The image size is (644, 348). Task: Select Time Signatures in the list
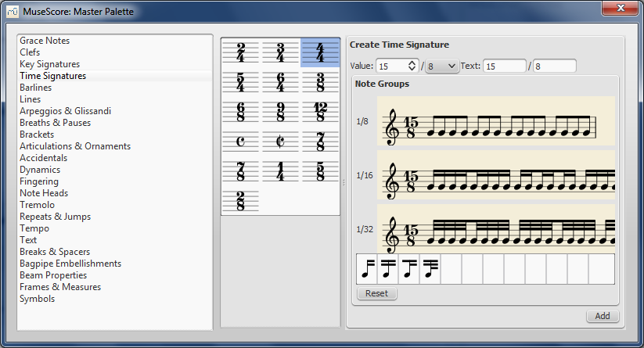(53, 76)
